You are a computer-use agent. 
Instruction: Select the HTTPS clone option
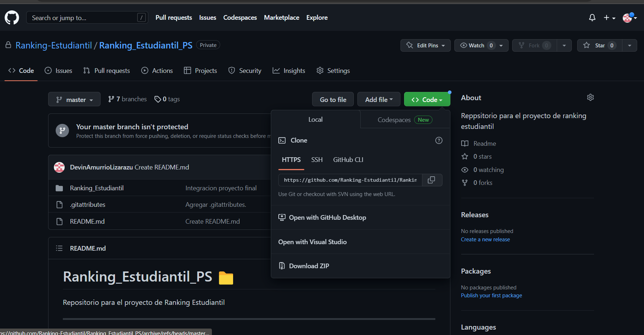click(x=291, y=160)
